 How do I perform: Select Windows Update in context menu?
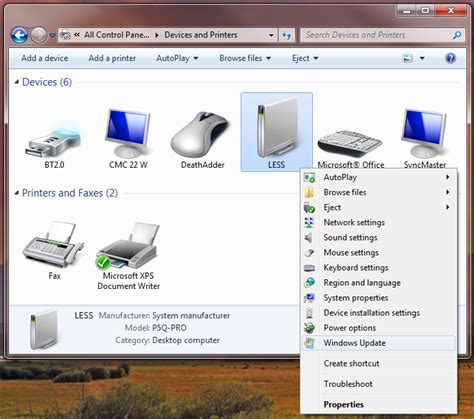click(x=378, y=343)
